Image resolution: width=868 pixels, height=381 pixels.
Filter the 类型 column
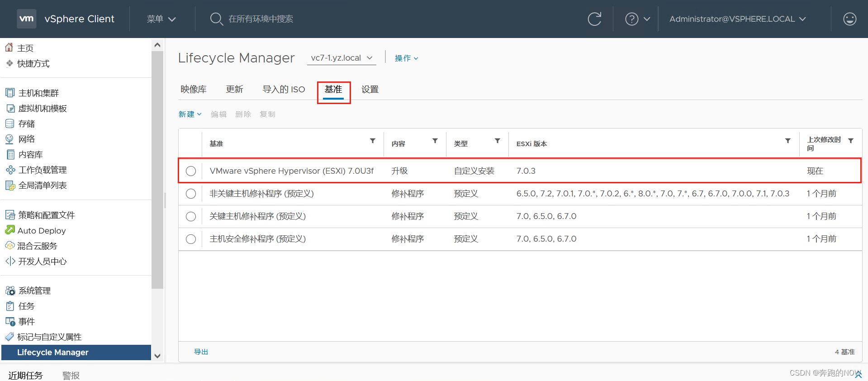coord(498,141)
